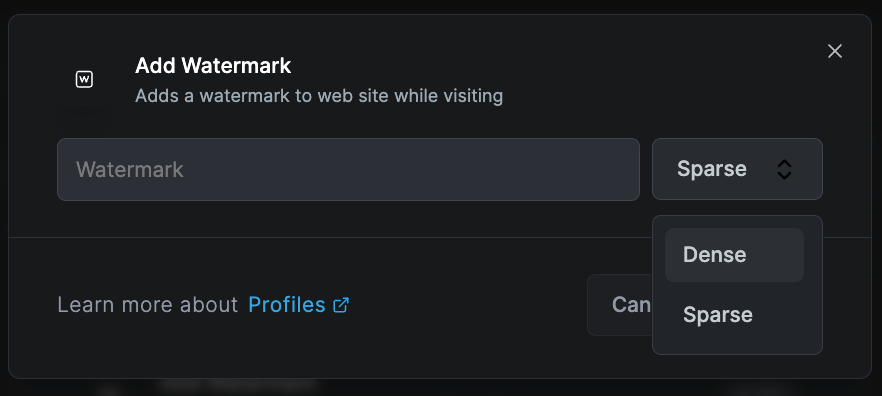Click the external link icon after Profiles

[x=341, y=305]
